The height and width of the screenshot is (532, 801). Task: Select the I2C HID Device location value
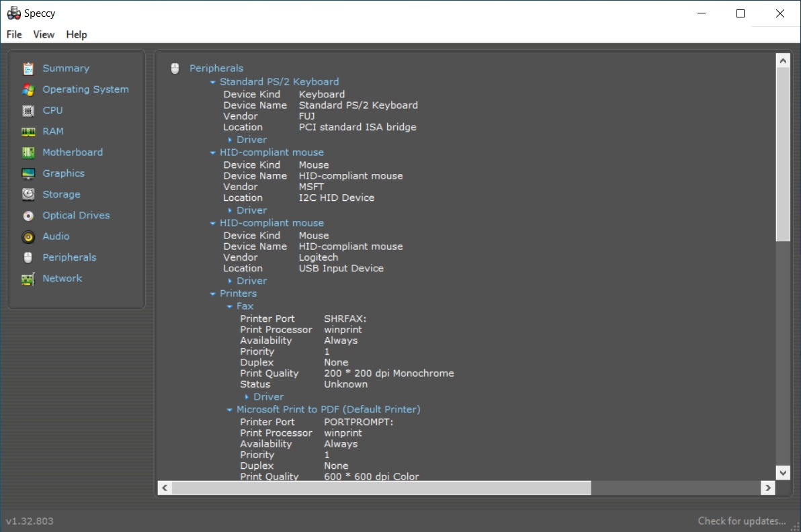tap(337, 197)
